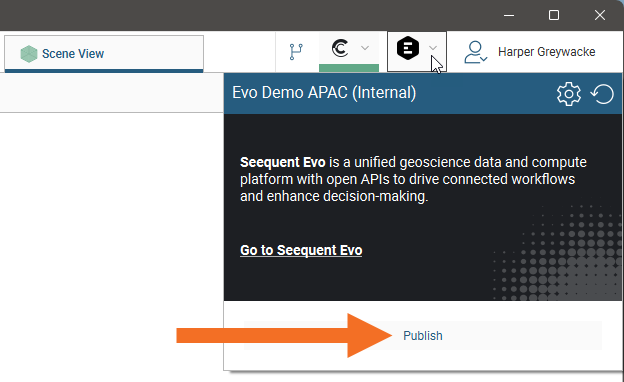Click the green Central status bar

coord(349,68)
